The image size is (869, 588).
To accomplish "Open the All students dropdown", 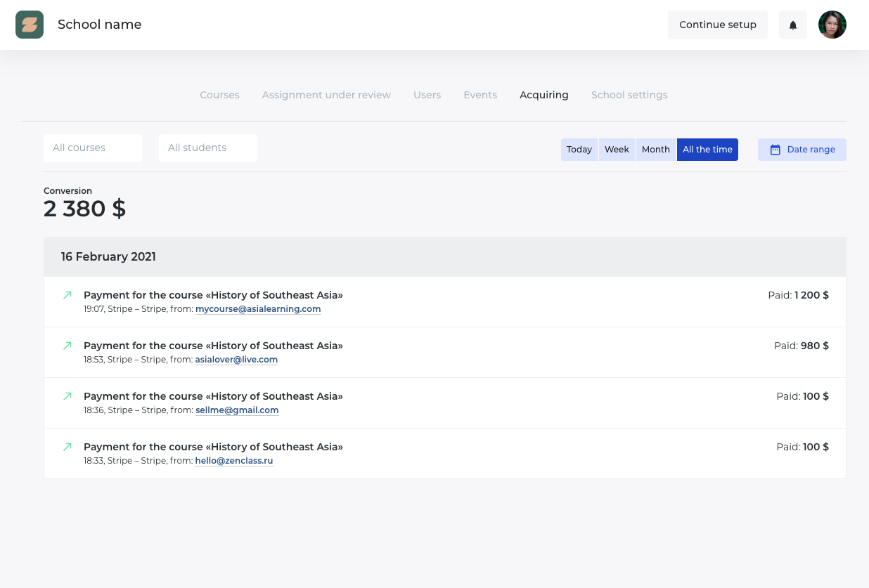I will coord(208,148).
